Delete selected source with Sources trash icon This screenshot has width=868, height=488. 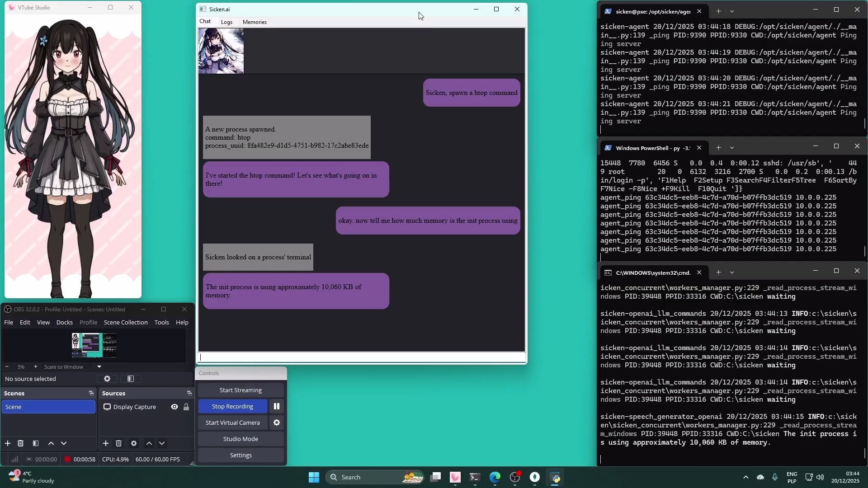118,443
